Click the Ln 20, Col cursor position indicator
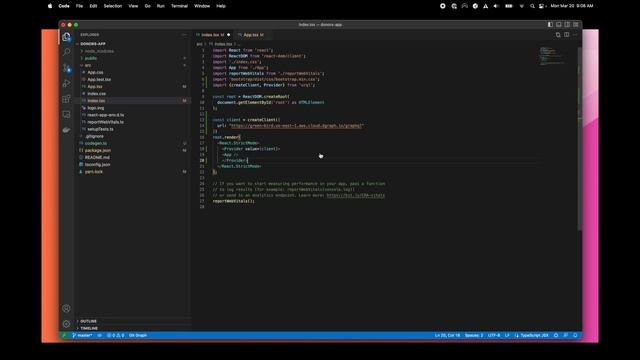The image size is (640, 360). 447,336
